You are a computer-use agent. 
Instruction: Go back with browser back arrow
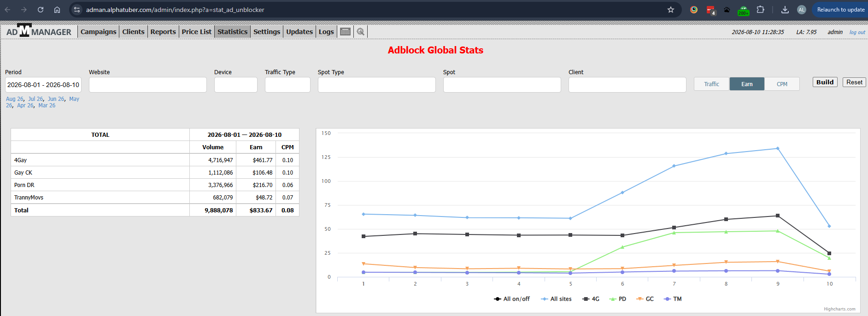[8, 10]
